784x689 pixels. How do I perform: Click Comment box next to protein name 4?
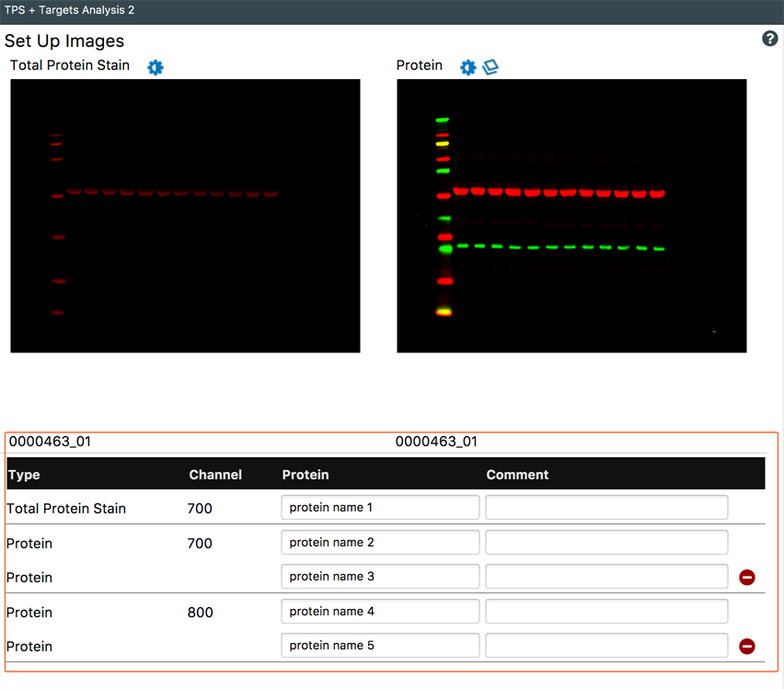click(606, 612)
